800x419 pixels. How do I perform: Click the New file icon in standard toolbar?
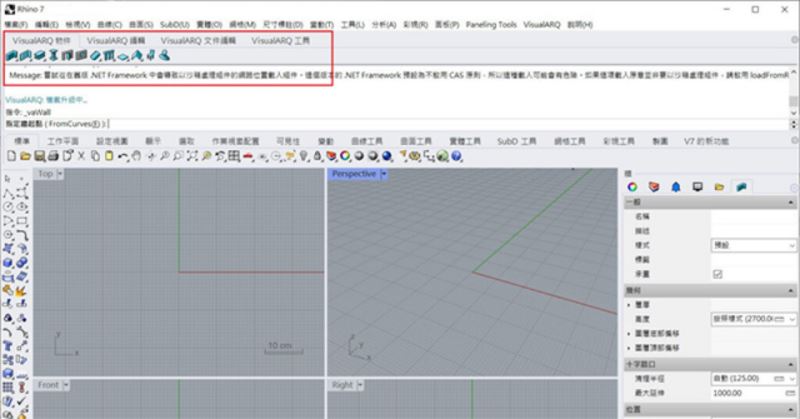click(11, 156)
